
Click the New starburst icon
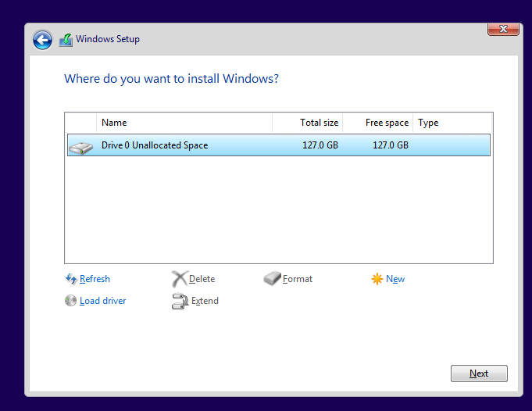click(377, 279)
